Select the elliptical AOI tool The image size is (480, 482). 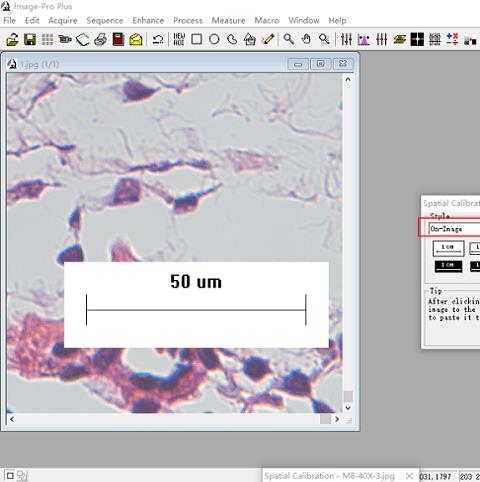click(x=214, y=40)
